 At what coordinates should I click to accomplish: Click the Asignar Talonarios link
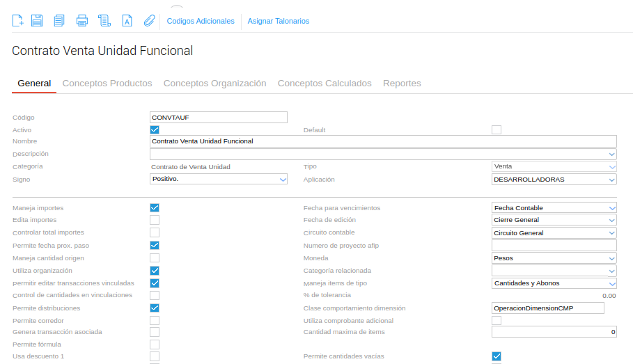pyautogui.click(x=279, y=21)
